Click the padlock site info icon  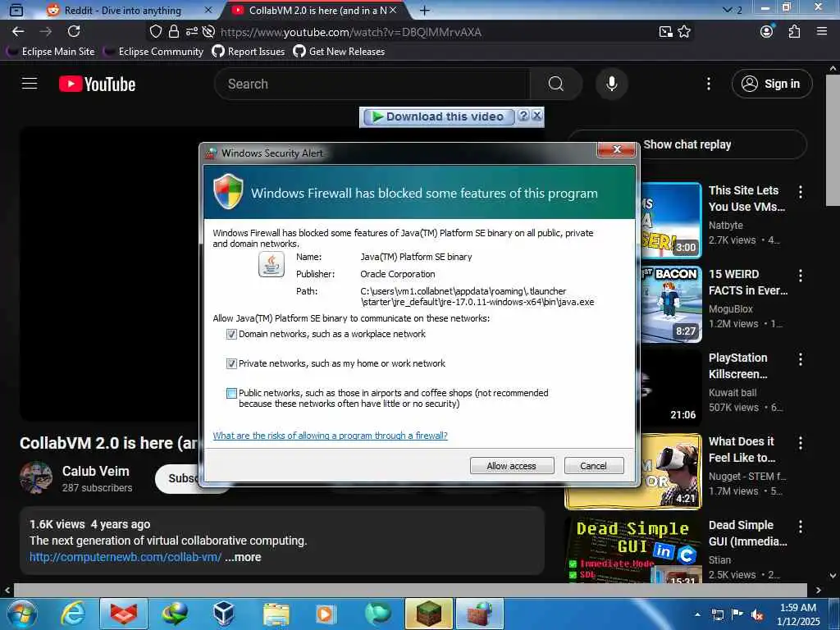(174, 32)
